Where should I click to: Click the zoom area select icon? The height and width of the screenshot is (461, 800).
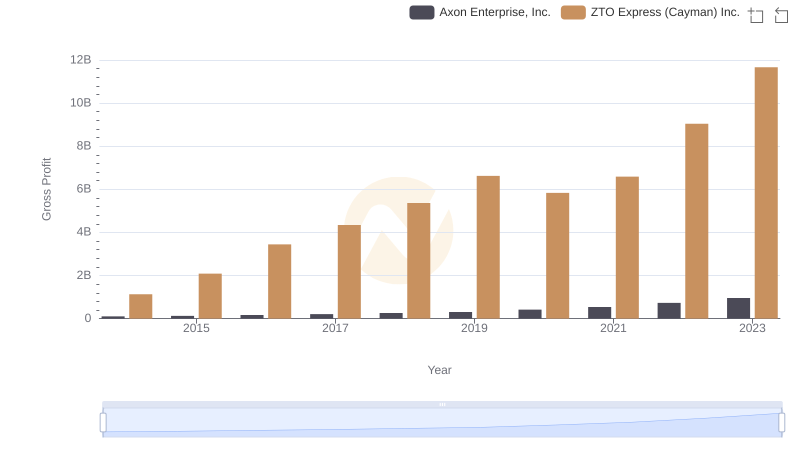pyautogui.click(x=756, y=15)
